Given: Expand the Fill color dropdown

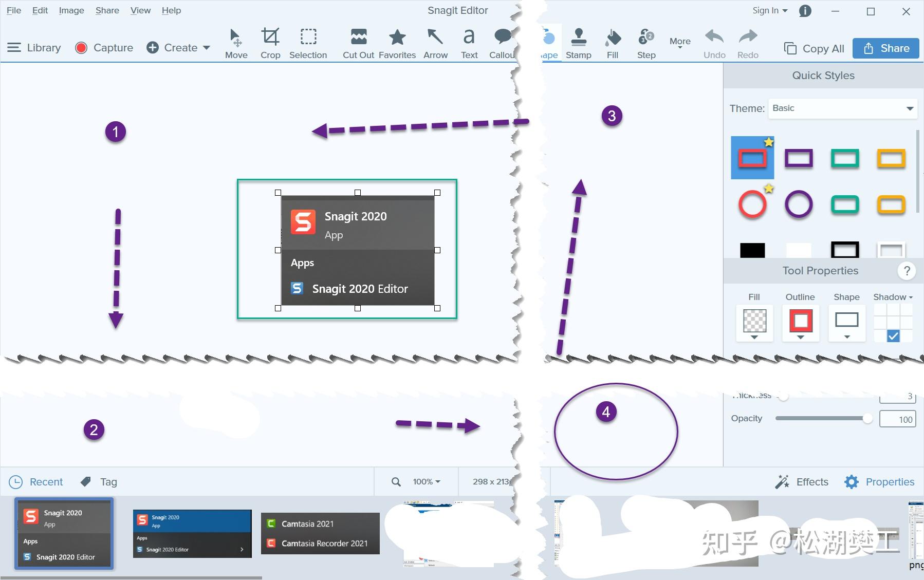Looking at the screenshot, I should [754, 337].
